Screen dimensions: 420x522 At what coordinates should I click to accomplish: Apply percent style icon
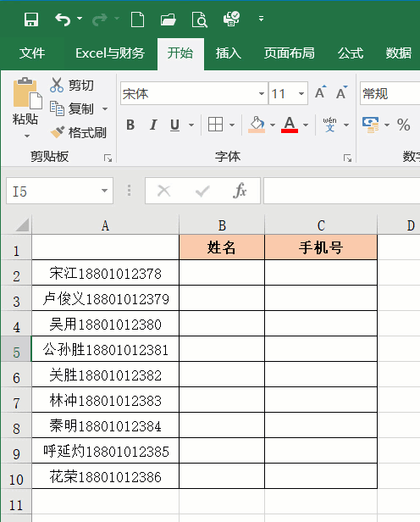click(x=403, y=125)
